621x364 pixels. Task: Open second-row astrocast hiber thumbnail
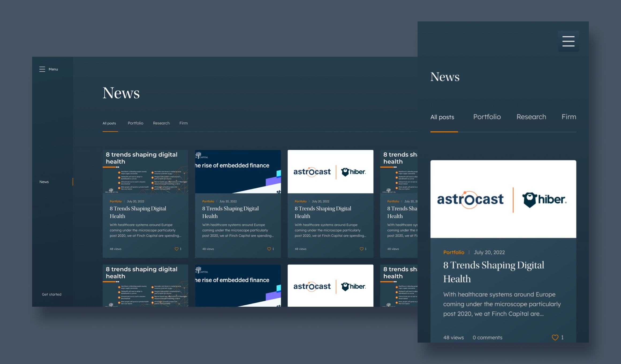coord(331,286)
